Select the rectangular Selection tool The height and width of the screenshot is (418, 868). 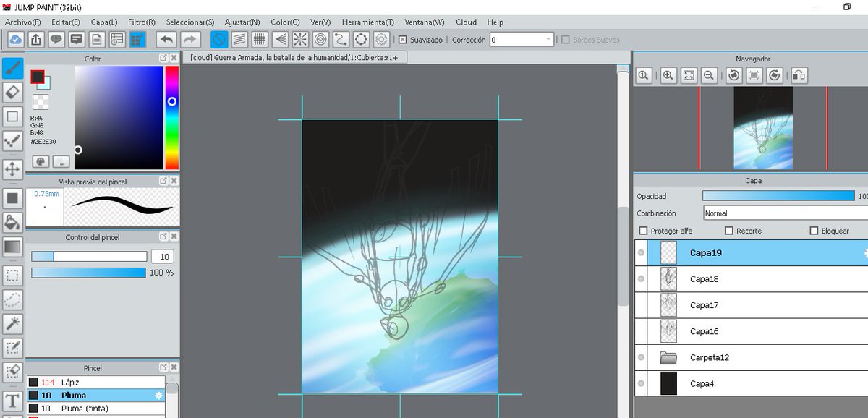[12, 275]
